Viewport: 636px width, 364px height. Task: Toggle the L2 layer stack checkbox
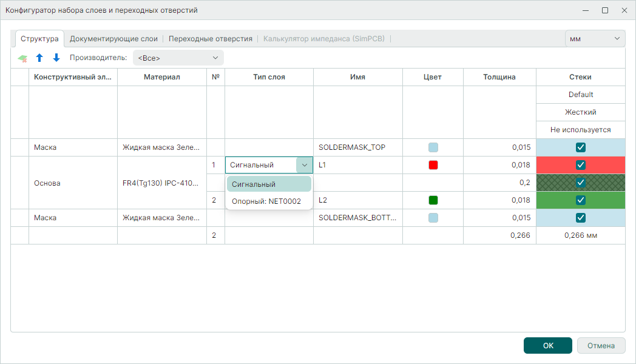(x=581, y=200)
